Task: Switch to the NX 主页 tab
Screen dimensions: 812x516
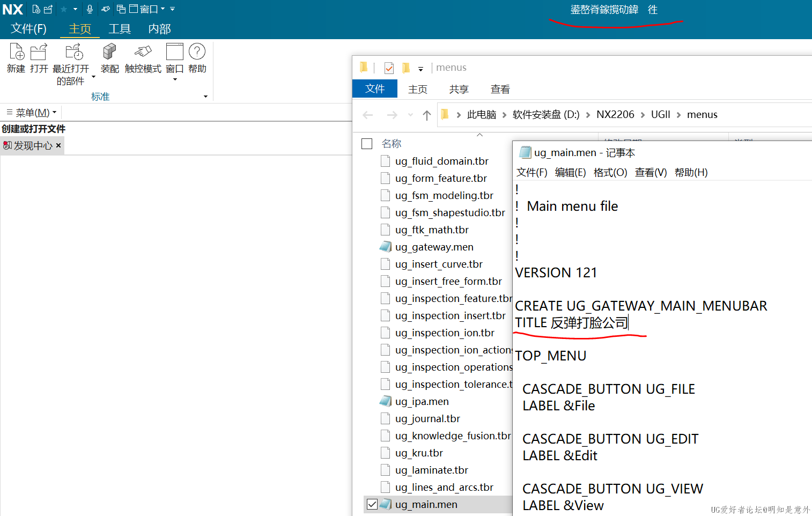Action: [80, 28]
